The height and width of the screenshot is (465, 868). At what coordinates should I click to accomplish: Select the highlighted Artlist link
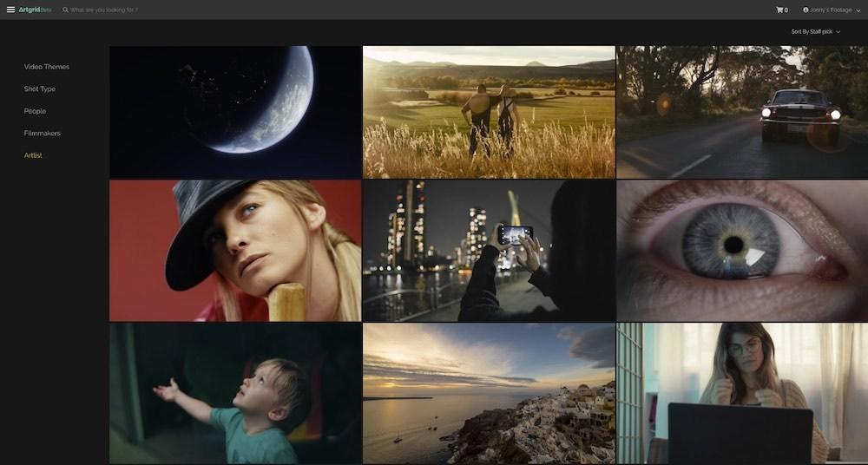33,155
